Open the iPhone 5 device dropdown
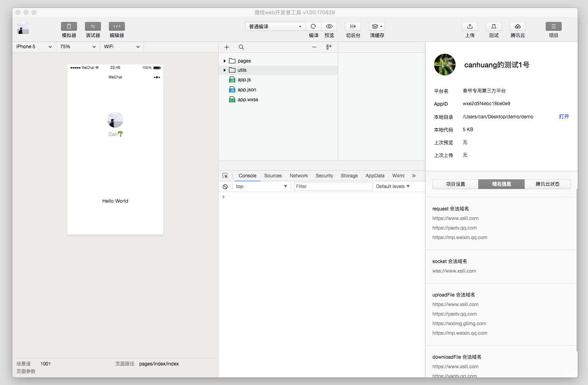The width and height of the screenshot is (588, 385). 34,47
